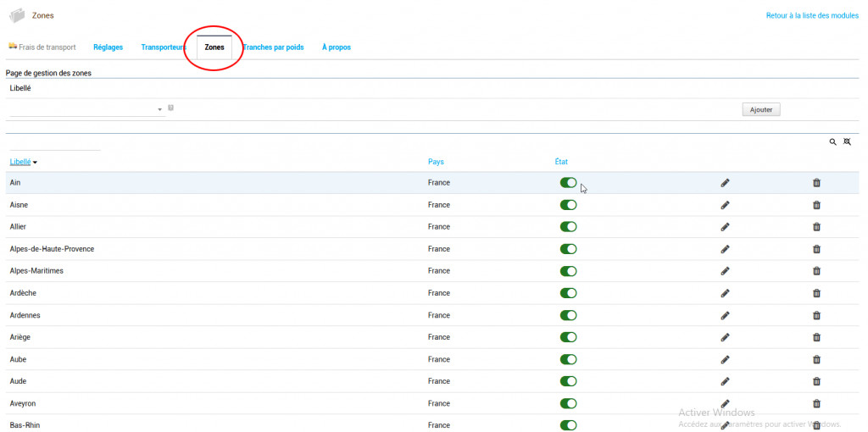868x432 pixels.
Task: Delete the Aisne zone with trash icon
Action: point(816,205)
